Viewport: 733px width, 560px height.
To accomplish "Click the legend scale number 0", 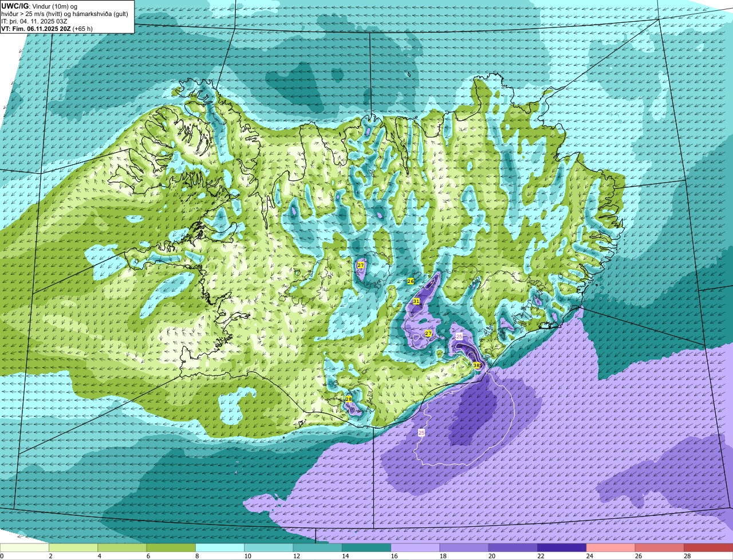I will [x=2, y=556].
